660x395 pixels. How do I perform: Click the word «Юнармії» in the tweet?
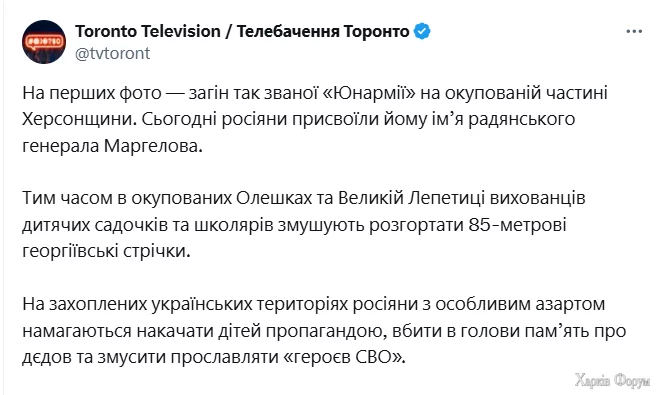pos(369,93)
